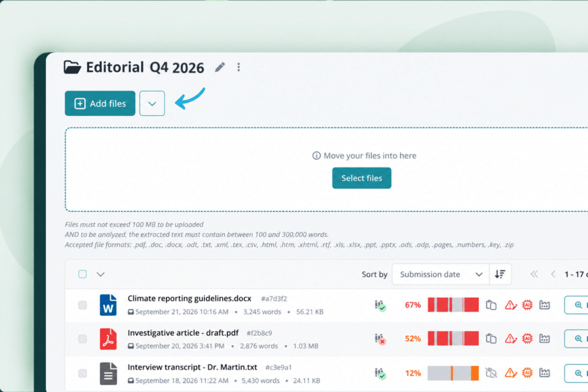The height and width of the screenshot is (392, 588).
Task: Click the factory icon for Interview transcript
Action: [544, 372]
